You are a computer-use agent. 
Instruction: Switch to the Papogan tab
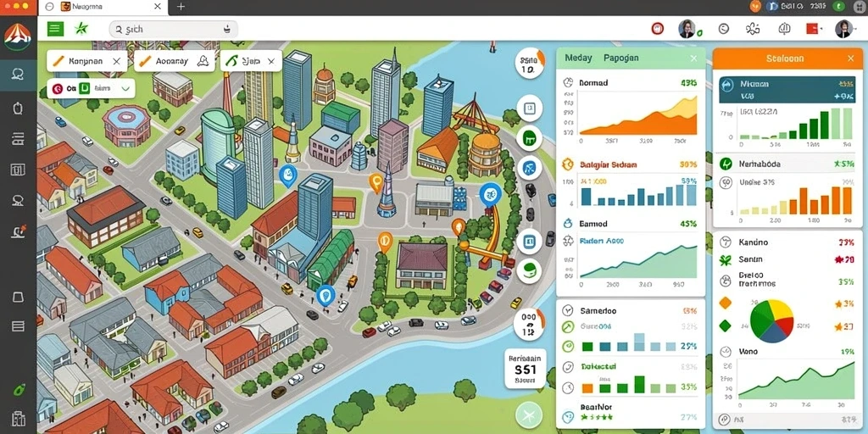coord(621,58)
